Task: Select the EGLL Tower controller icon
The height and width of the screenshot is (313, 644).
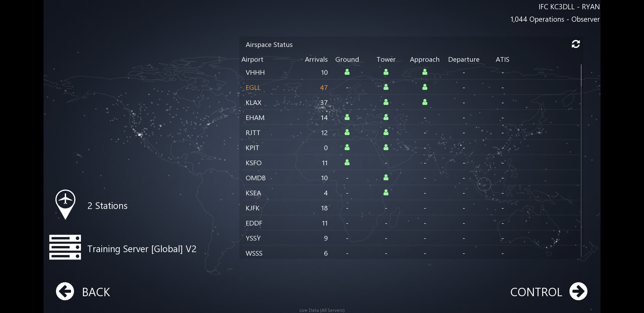Action: [x=386, y=87]
